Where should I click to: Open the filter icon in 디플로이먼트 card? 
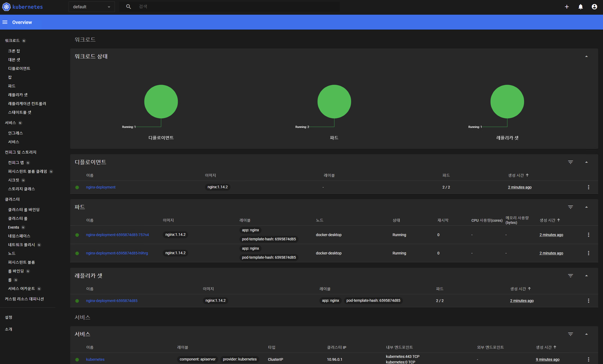pyautogui.click(x=570, y=162)
